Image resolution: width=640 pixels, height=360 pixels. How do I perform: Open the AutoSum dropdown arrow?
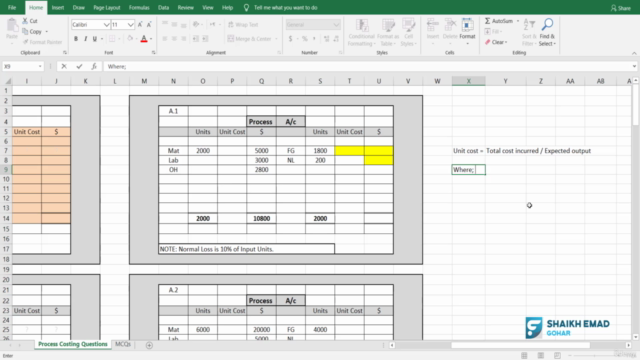518,21
